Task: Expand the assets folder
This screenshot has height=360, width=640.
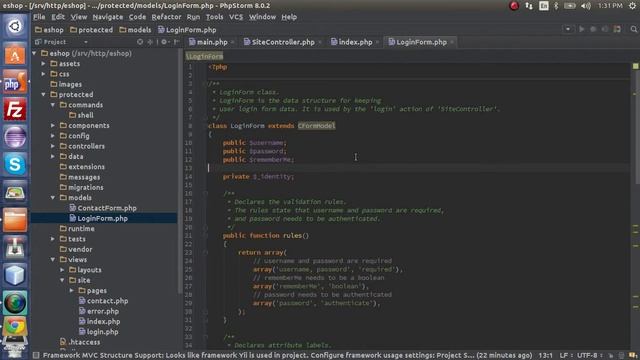Action: (44, 64)
